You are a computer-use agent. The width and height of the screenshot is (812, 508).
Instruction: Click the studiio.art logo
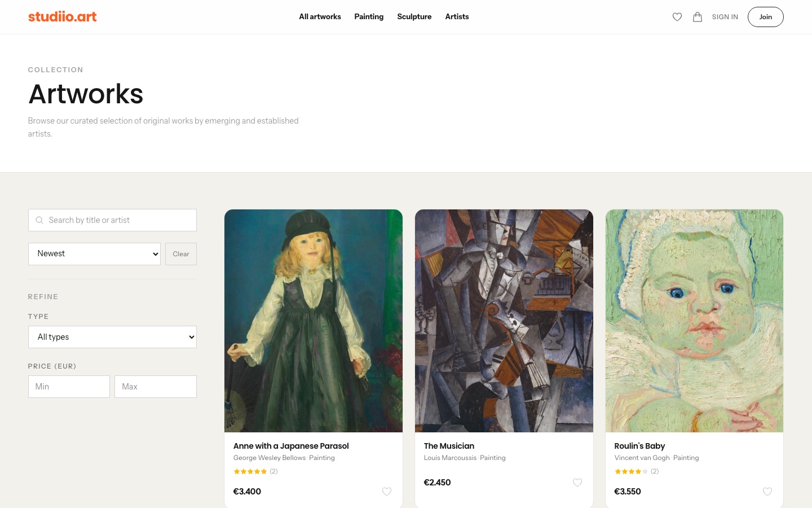tap(63, 16)
